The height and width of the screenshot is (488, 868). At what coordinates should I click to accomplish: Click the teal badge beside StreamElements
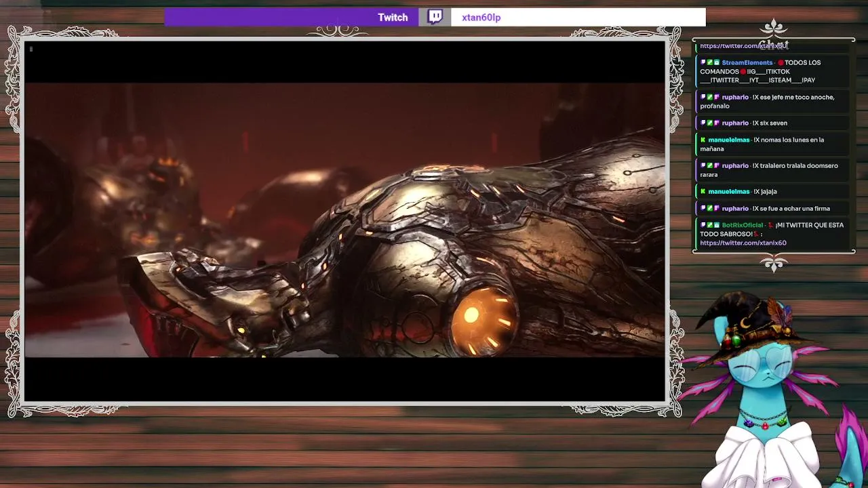point(716,62)
